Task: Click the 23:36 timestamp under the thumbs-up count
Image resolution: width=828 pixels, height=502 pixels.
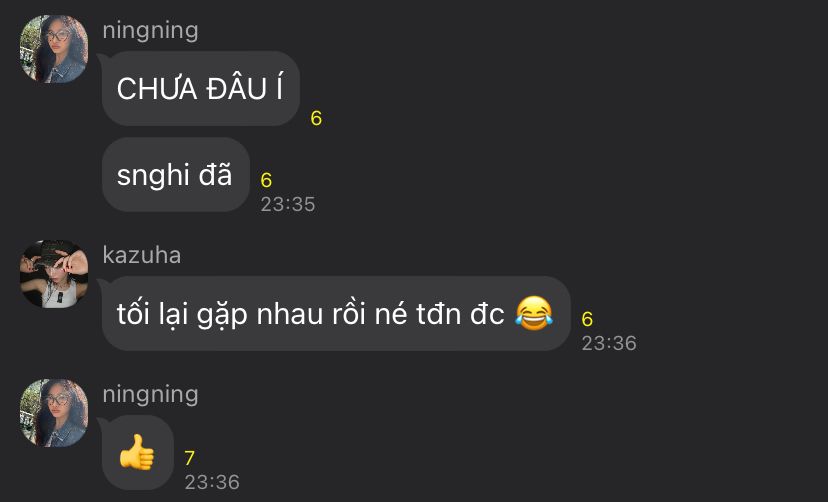Action: (x=212, y=482)
